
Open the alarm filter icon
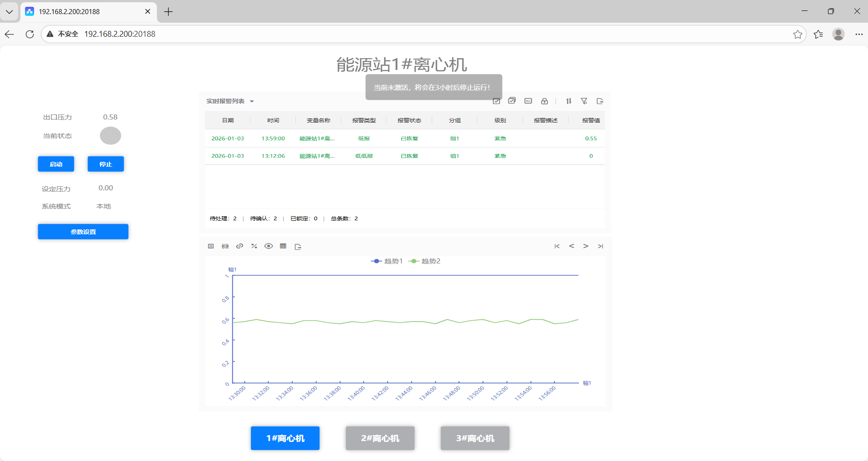tap(584, 101)
